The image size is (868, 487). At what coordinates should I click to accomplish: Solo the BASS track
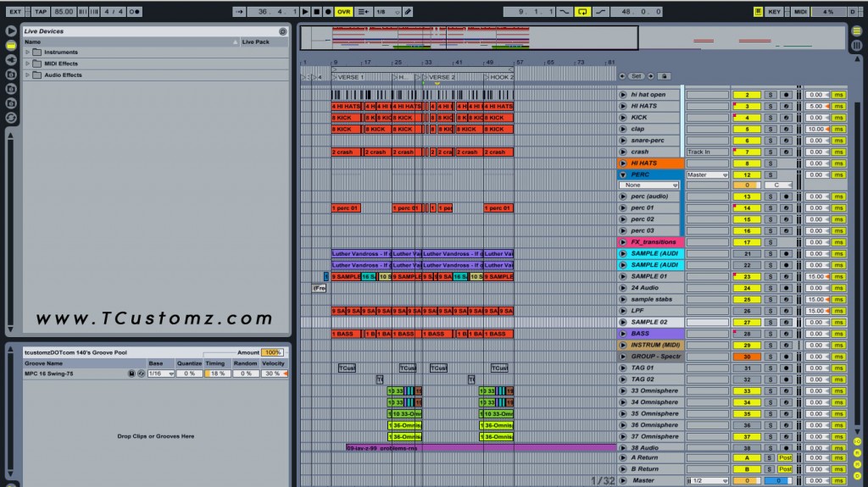click(770, 334)
